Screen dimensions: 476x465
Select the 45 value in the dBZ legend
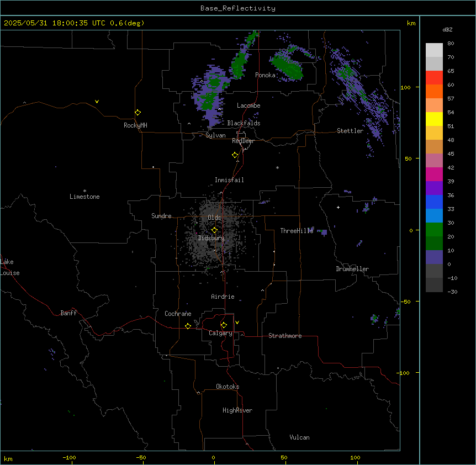click(451, 154)
